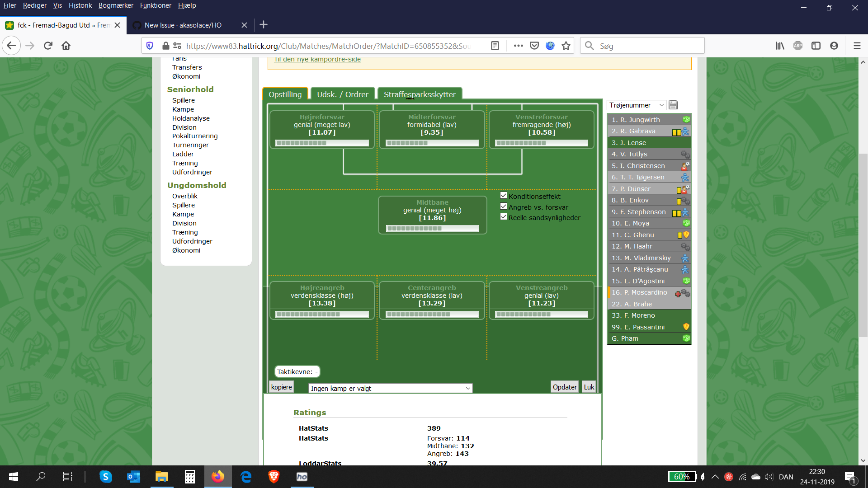
Task: Toggle the Konditionseffekt checkbox
Action: tap(504, 196)
